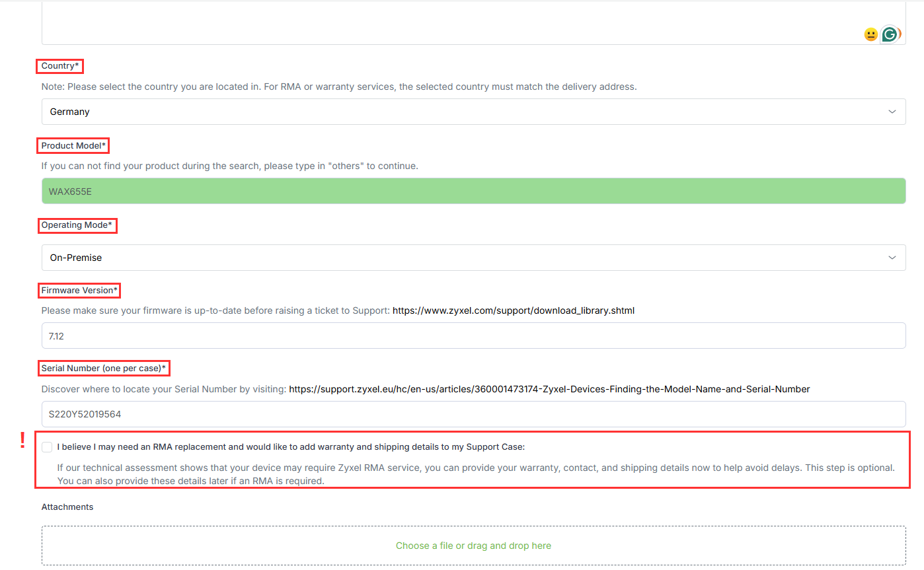Click the 'Please make sure your firmware is up-to-date' text
The image size is (924, 570).
(215, 310)
